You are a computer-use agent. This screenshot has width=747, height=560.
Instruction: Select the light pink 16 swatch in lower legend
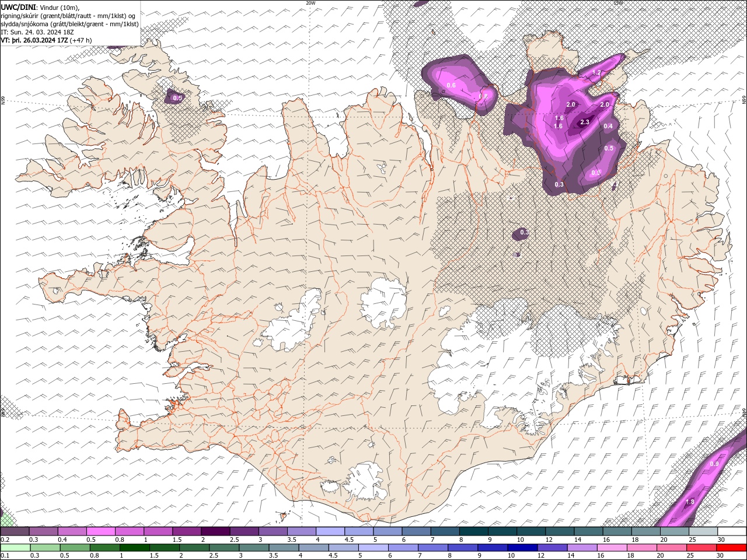coord(611,548)
